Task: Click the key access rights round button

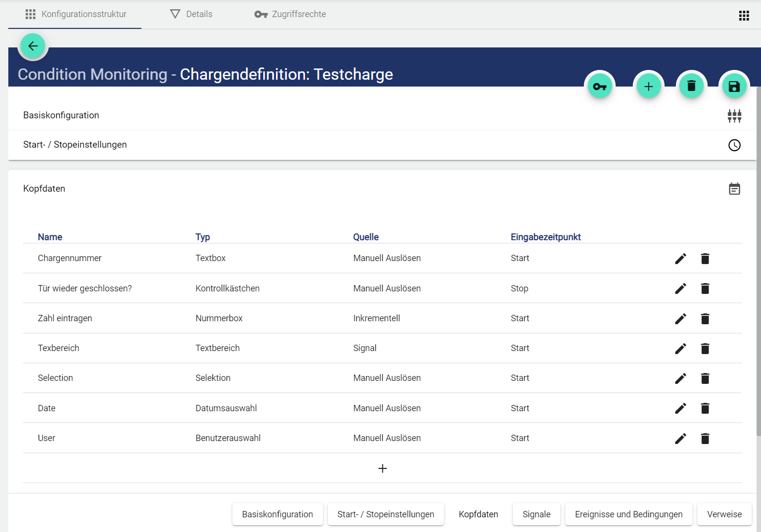Action: point(600,87)
